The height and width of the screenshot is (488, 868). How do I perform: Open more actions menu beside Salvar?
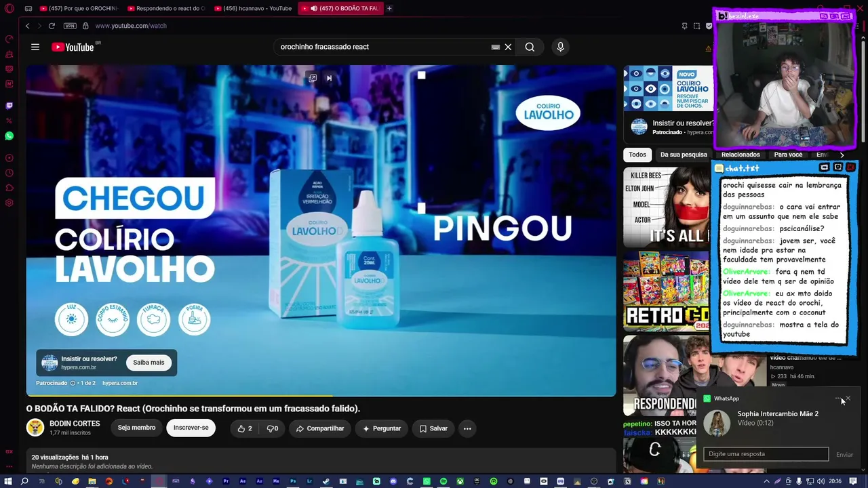467,428
